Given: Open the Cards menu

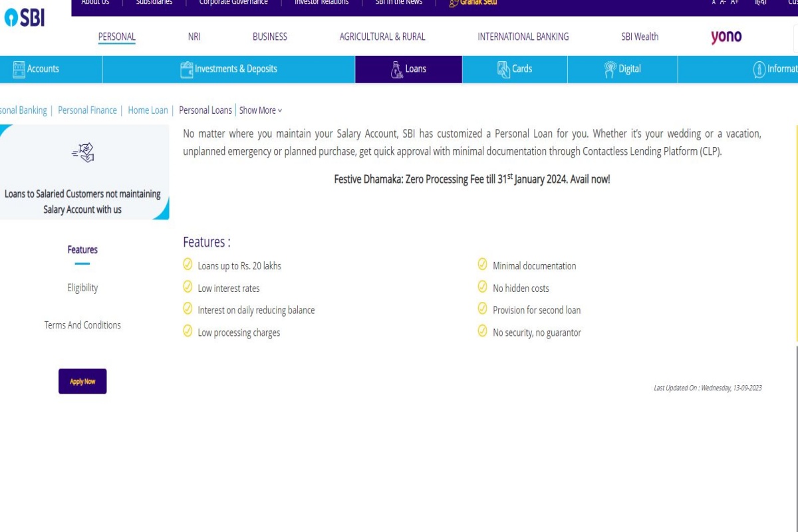Looking at the screenshot, I should [x=515, y=69].
